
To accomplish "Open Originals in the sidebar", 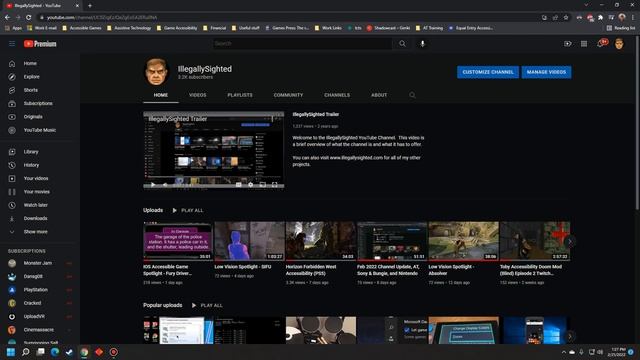I will 40,117.
